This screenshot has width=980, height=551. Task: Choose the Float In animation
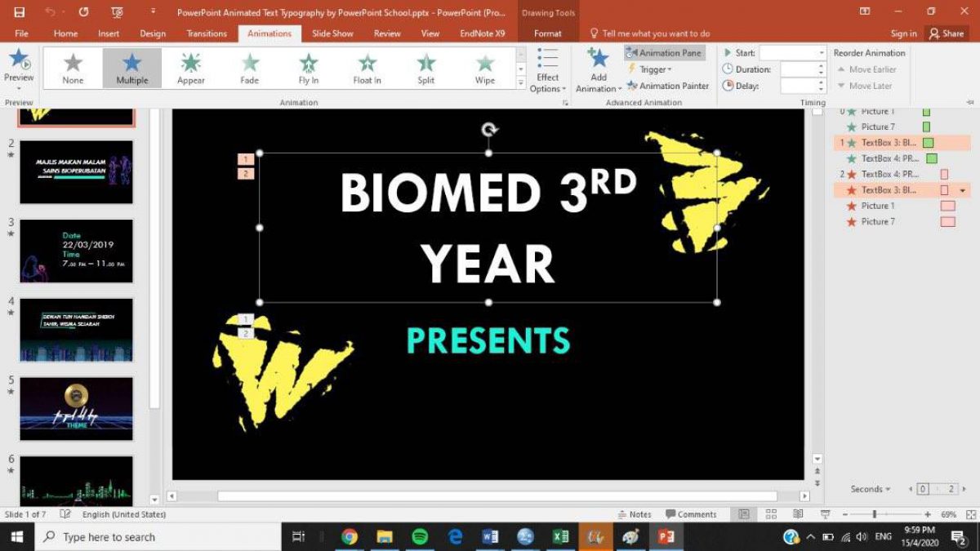click(367, 69)
